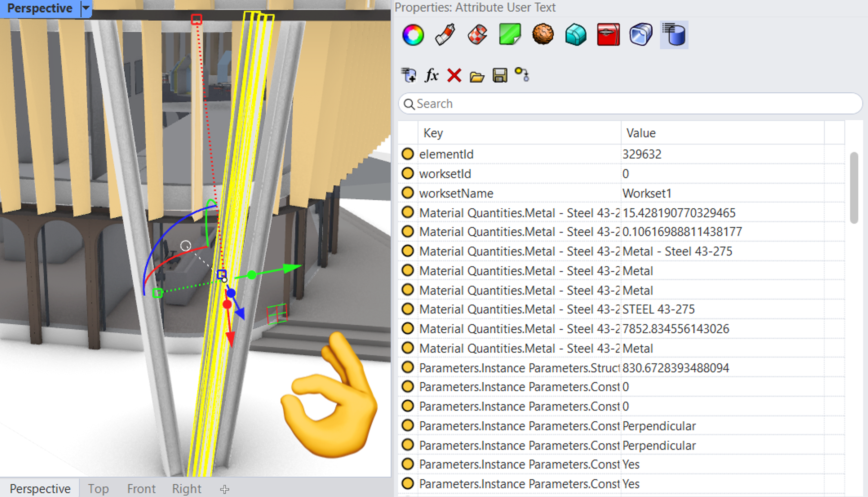The width and height of the screenshot is (868, 497).
Task: Select the worksetName key
Action: point(456,193)
